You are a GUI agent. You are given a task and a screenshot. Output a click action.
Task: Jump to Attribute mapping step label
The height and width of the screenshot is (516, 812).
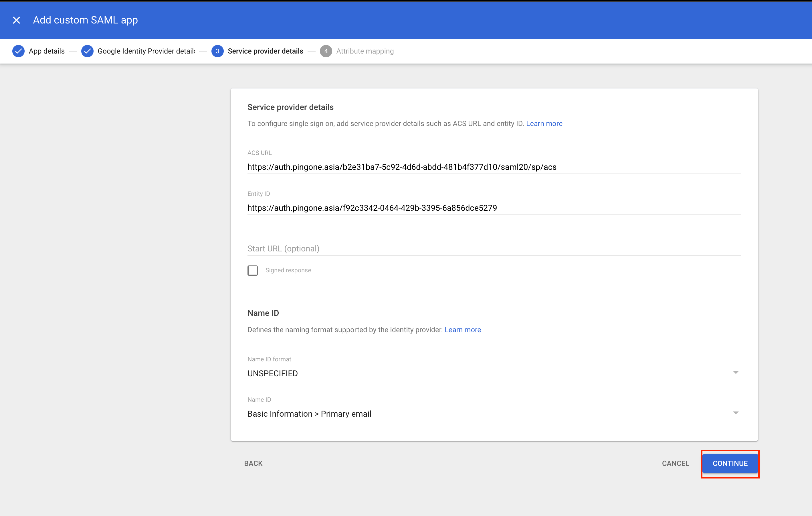point(365,51)
